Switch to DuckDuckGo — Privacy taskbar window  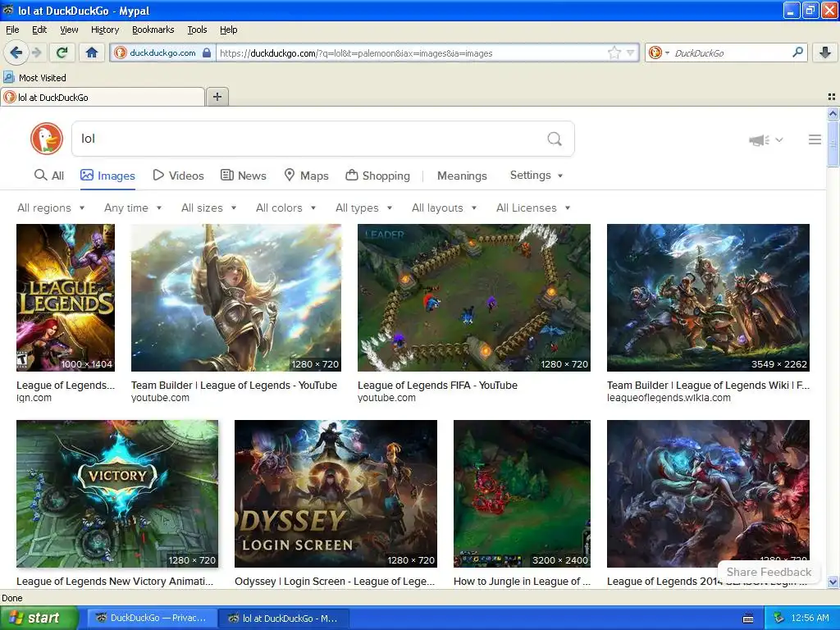pos(152,619)
